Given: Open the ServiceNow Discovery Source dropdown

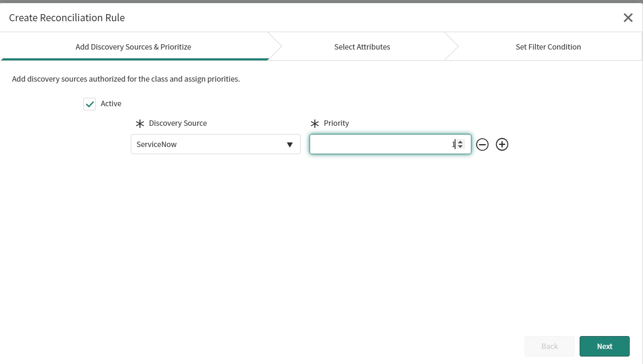Looking at the screenshot, I should pyautogui.click(x=215, y=144).
